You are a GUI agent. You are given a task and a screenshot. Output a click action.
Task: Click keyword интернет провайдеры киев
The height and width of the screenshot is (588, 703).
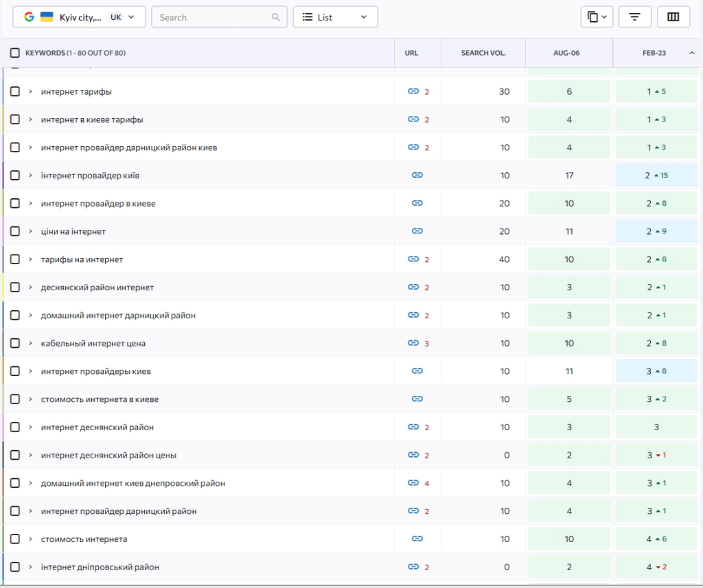pos(96,372)
